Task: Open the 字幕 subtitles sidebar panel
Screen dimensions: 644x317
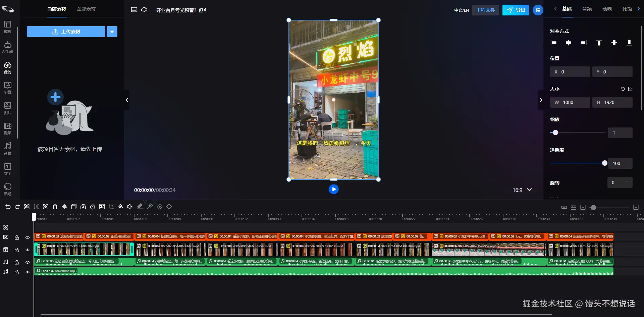Action: coord(7,88)
